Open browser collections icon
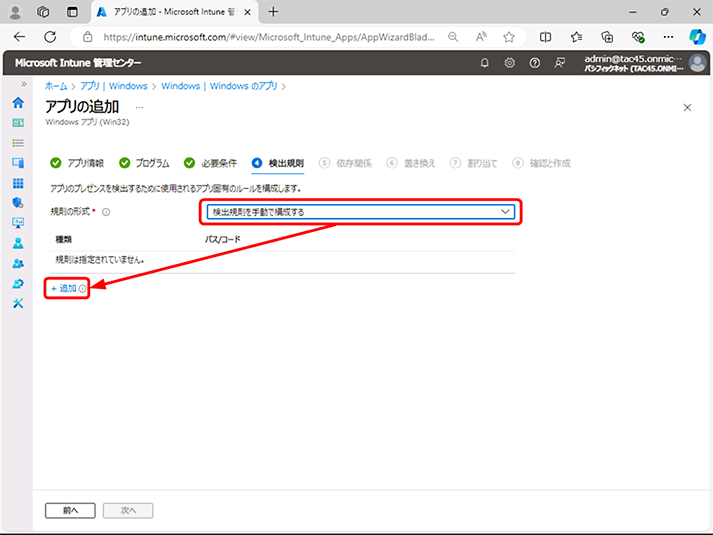This screenshot has width=713, height=535. [607, 37]
